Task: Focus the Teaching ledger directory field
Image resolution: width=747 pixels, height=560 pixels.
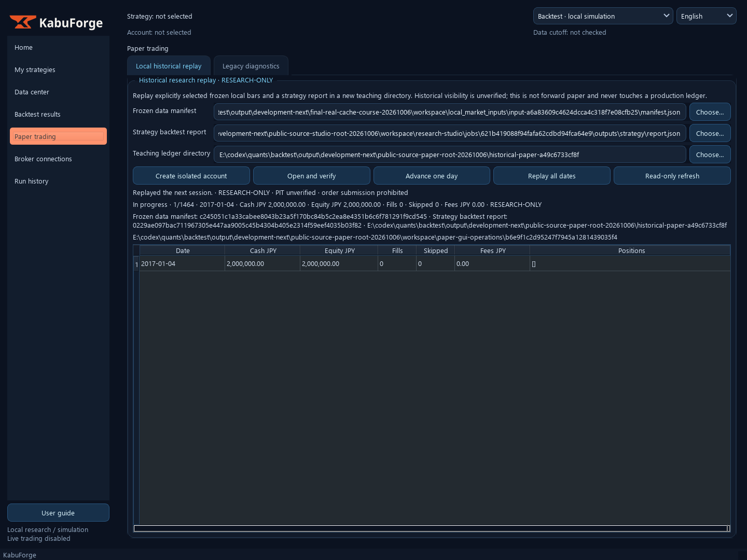Action: [450, 155]
